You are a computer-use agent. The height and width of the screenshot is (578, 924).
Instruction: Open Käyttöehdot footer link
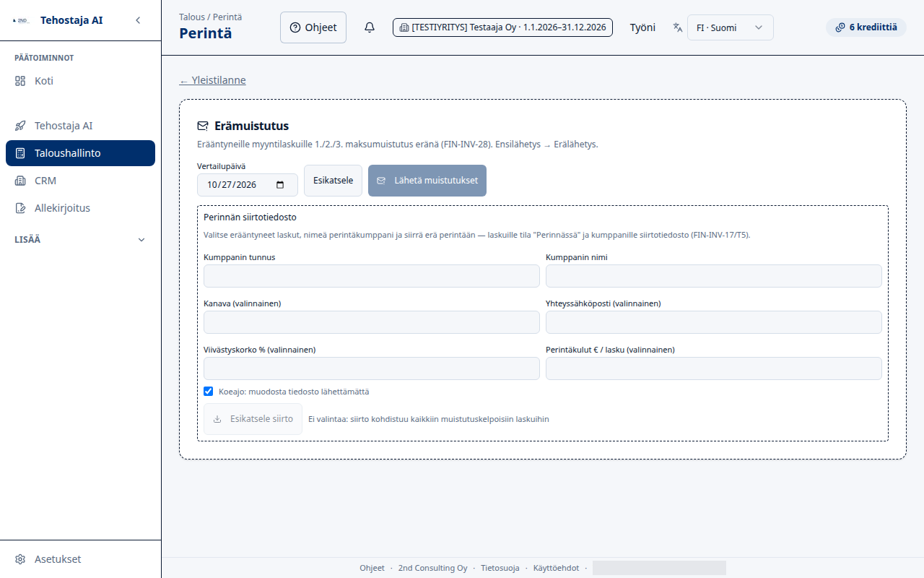556,568
